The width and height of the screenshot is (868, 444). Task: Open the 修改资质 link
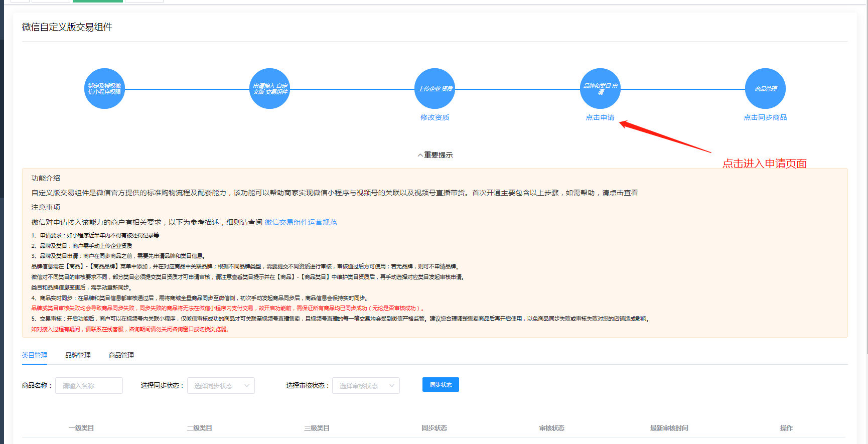[x=435, y=117]
